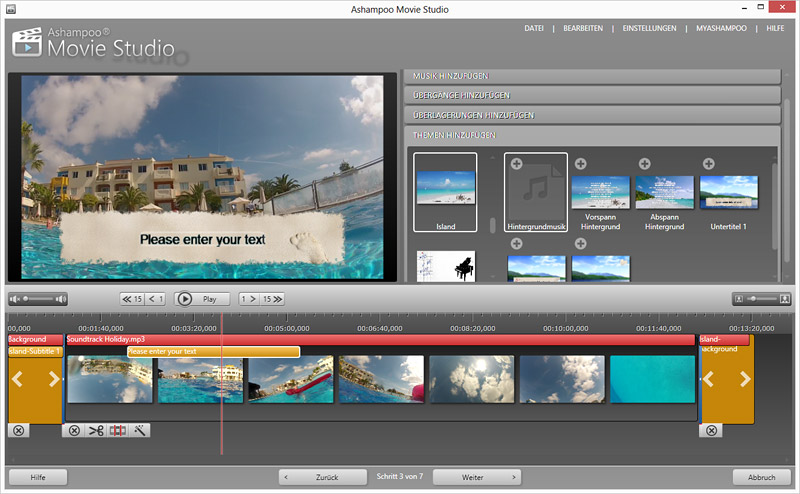Screen dimensions: 800x494
Task: Step forward 1 frame
Action: pos(249,298)
